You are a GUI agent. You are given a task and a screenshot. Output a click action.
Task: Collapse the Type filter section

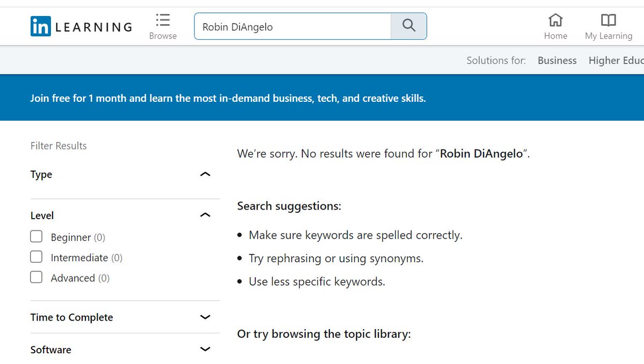click(205, 174)
